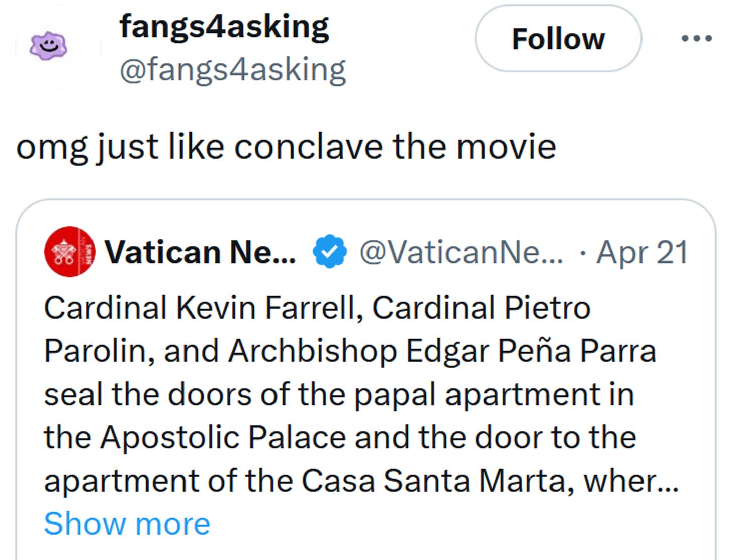Click the ellipsis icon to report the post

698,38
